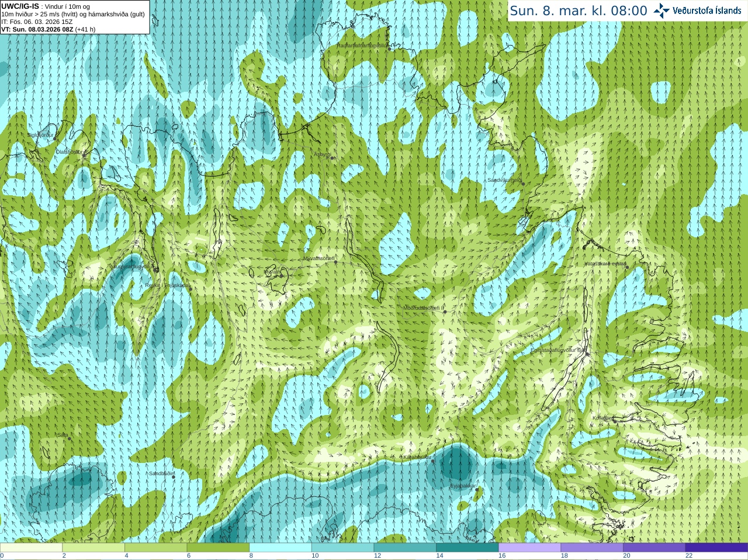Click the '10m hviður > 25 m/s' description line
Viewport: 748px width, 560px height.
pyautogui.click(x=73, y=14)
